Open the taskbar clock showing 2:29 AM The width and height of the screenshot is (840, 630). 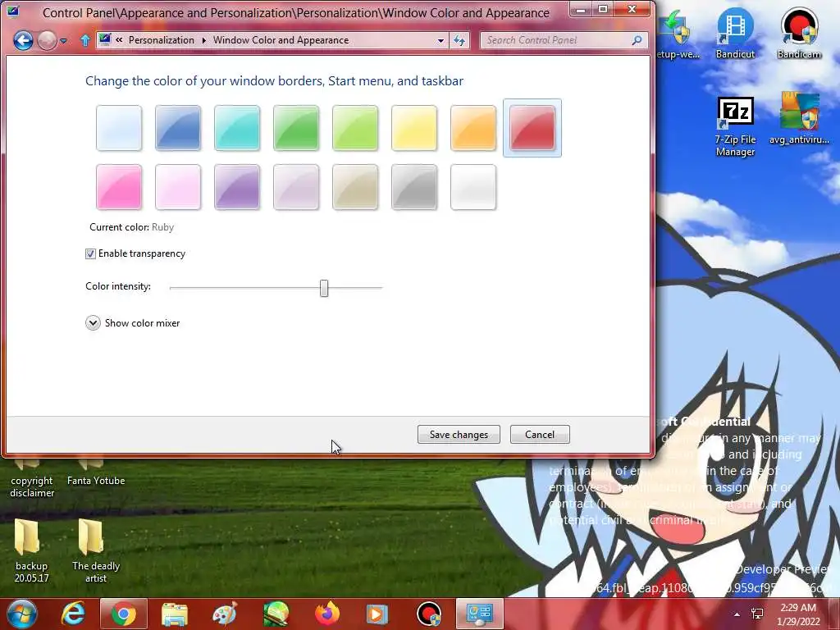point(798,614)
